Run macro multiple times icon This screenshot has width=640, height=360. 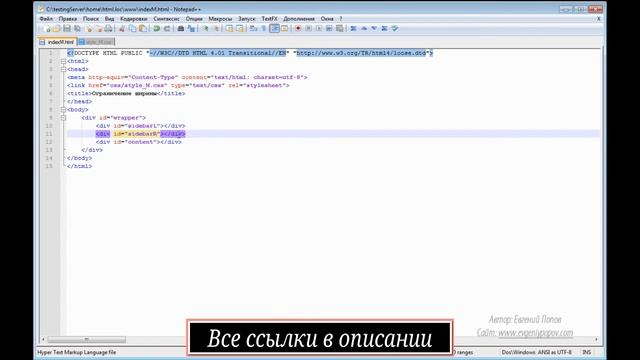tap(329, 29)
